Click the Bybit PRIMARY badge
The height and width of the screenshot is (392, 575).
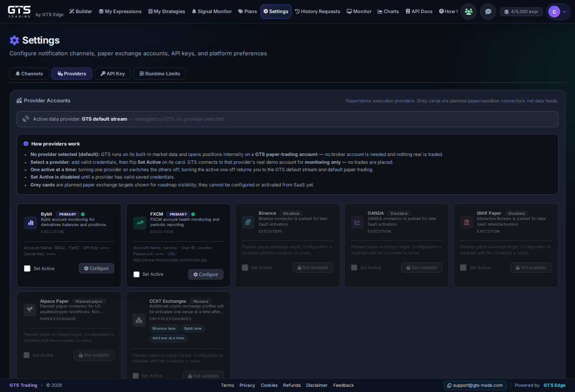tap(68, 214)
